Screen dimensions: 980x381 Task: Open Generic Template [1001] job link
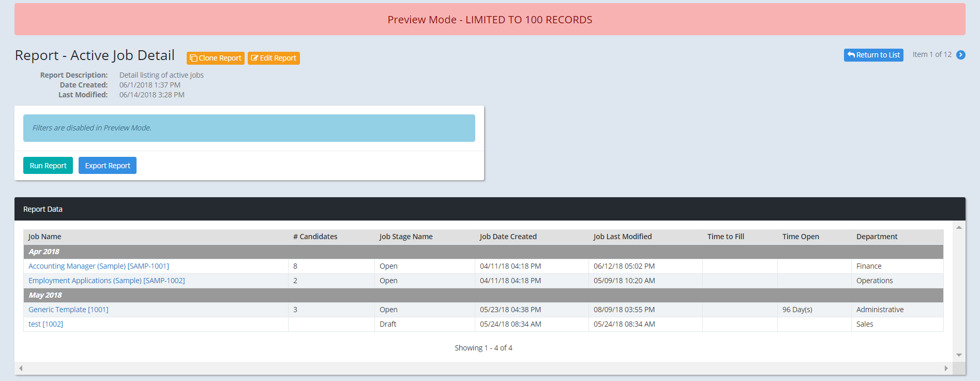pos(68,310)
